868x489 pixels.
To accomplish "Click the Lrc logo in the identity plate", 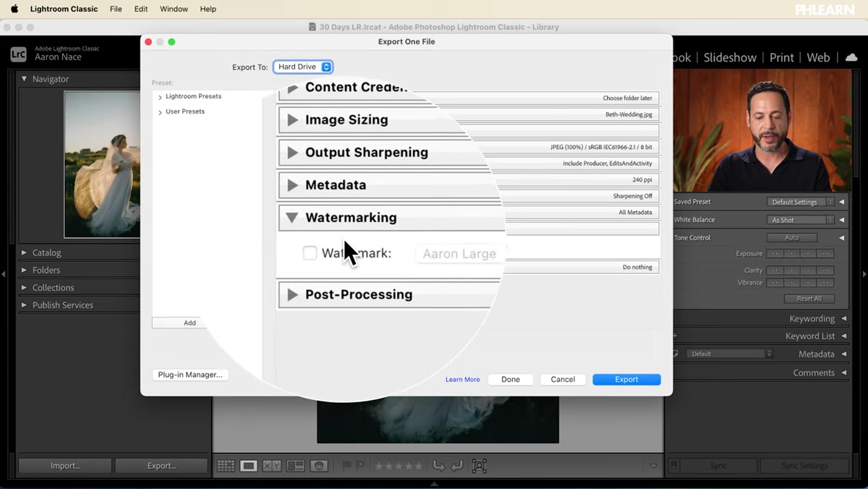I will (x=19, y=54).
